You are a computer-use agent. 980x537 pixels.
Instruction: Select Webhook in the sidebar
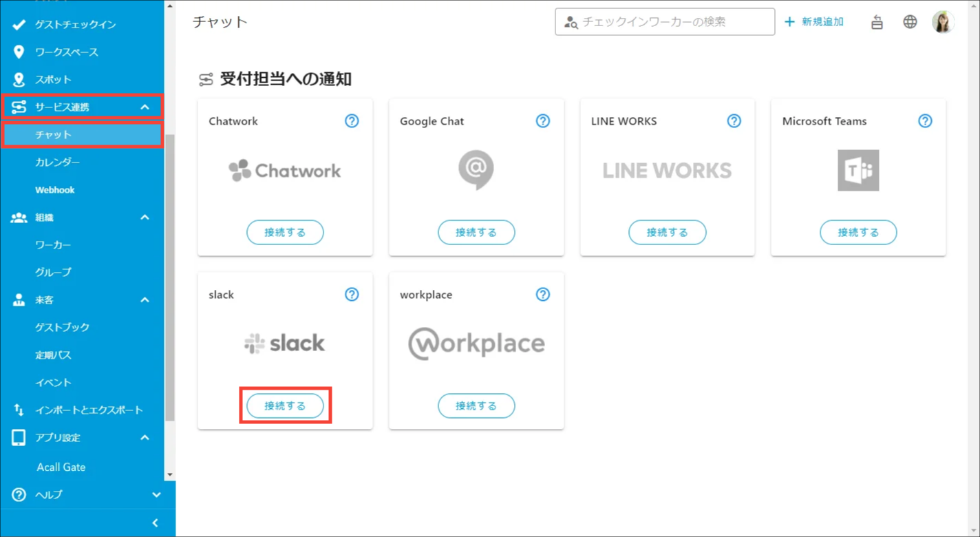coord(83,190)
